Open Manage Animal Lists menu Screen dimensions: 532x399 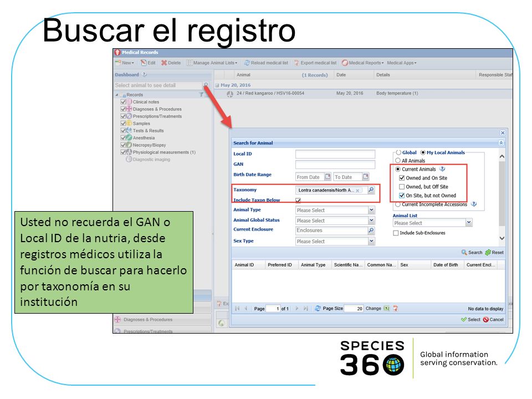[x=212, y=63]
